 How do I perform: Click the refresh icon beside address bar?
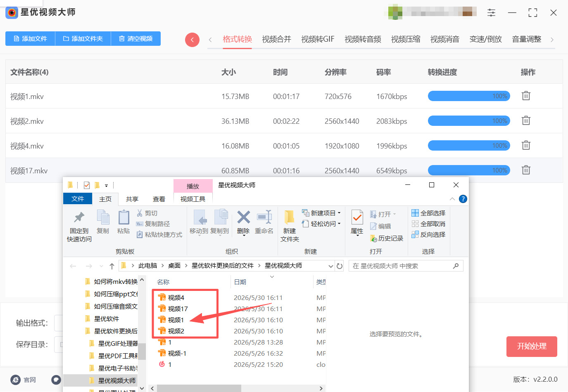[340, 266]
